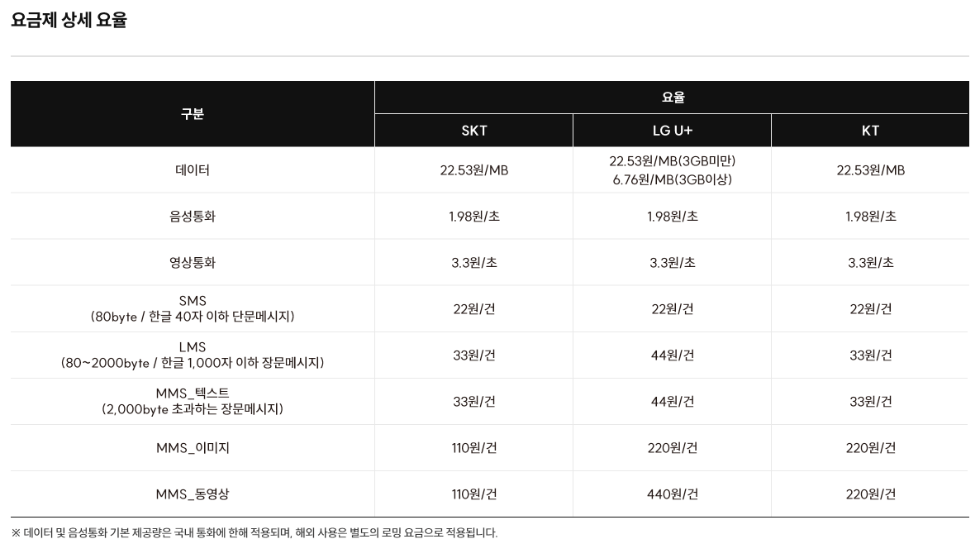The height and width of the screenshot is (539, 980).
Task: Click the MMS_이미지 row label
Action: point(193,448)
